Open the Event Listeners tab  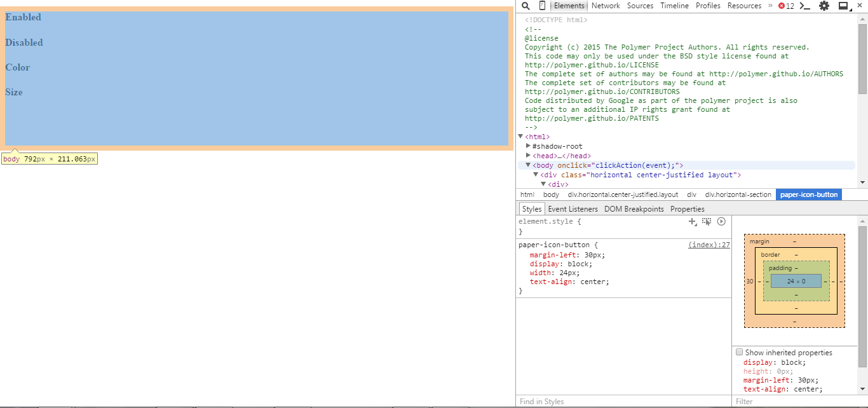(573, 208)
